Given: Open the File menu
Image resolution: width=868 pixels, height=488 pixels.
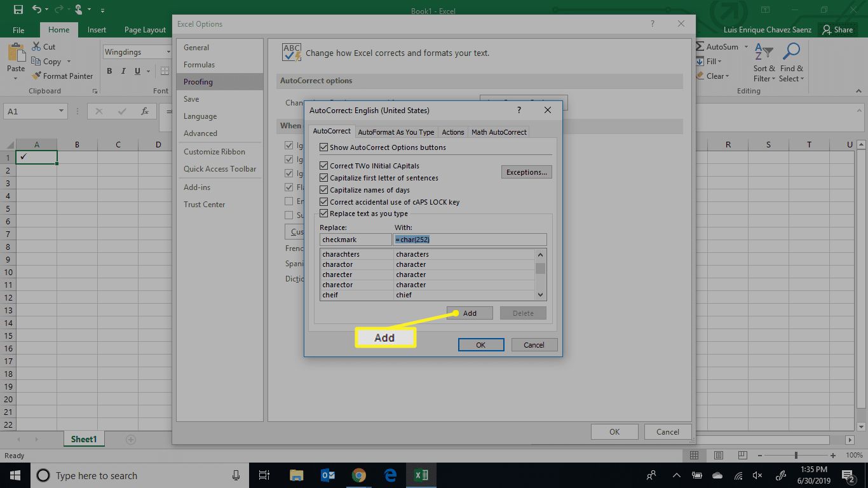Looking at the screenshot, I should pyautogui.click(x=18, y=30).
